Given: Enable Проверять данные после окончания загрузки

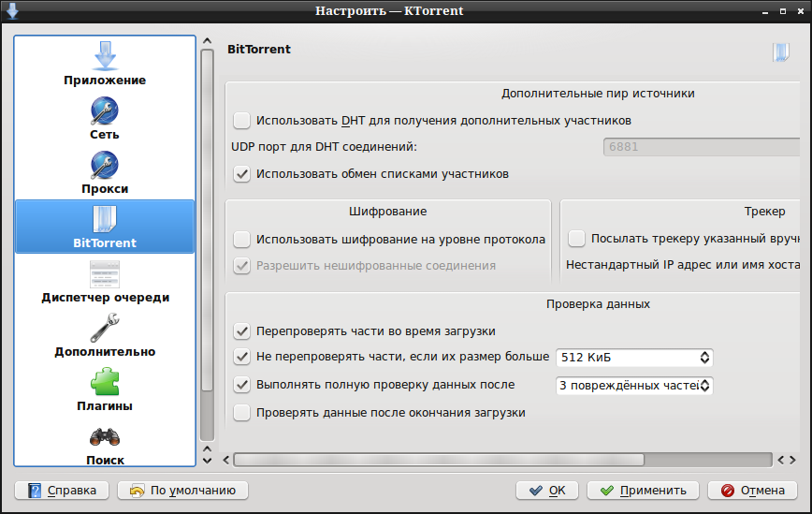Looking at the screenshot, I should [241, 413].
